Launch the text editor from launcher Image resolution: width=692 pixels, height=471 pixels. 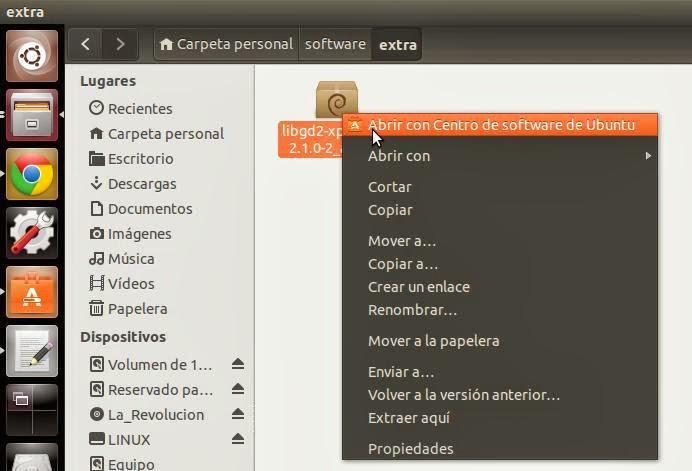coord(32,351)
